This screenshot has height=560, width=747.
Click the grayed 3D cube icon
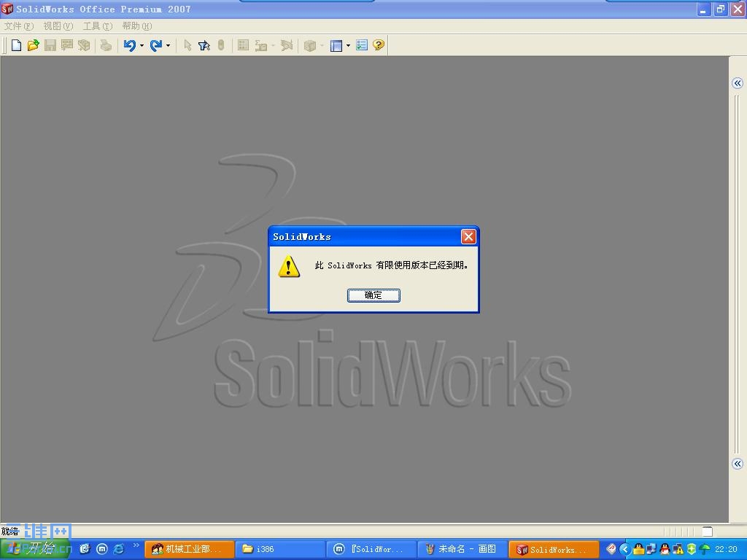pos(310,45)
